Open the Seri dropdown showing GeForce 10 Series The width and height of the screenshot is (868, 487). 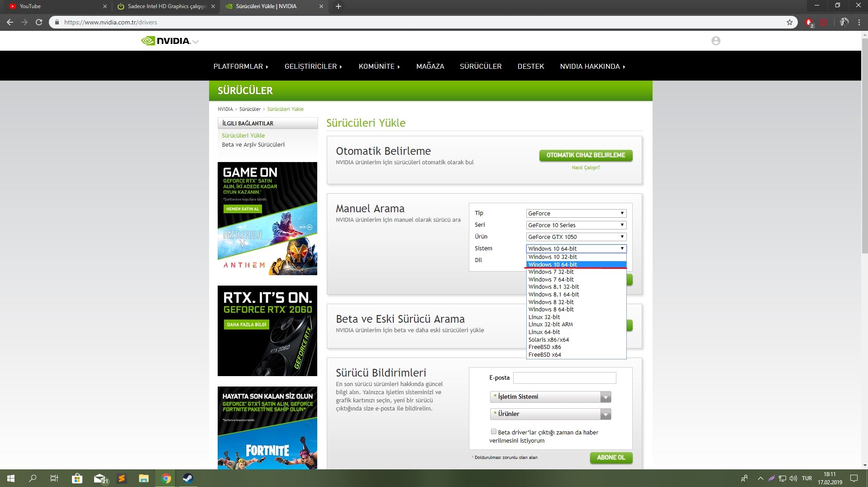click(576, 225)
